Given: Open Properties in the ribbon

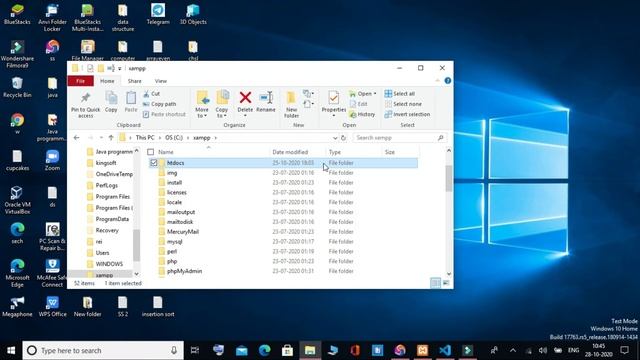Looking at the screenshot, I should 334,104.
